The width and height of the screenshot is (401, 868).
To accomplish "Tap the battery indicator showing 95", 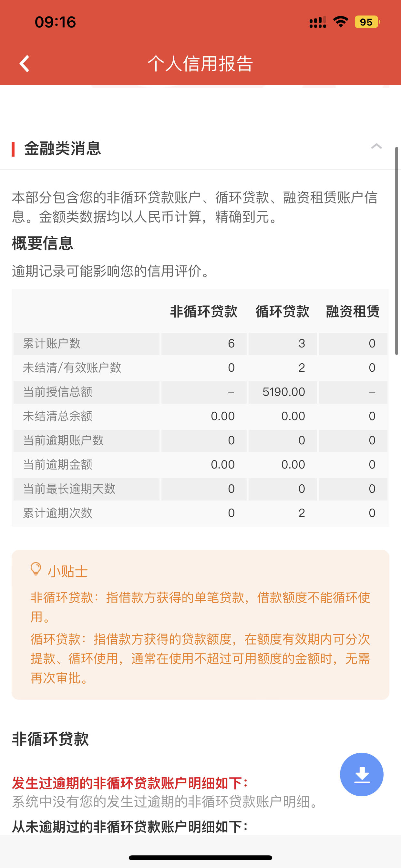I will pos(367,22).
